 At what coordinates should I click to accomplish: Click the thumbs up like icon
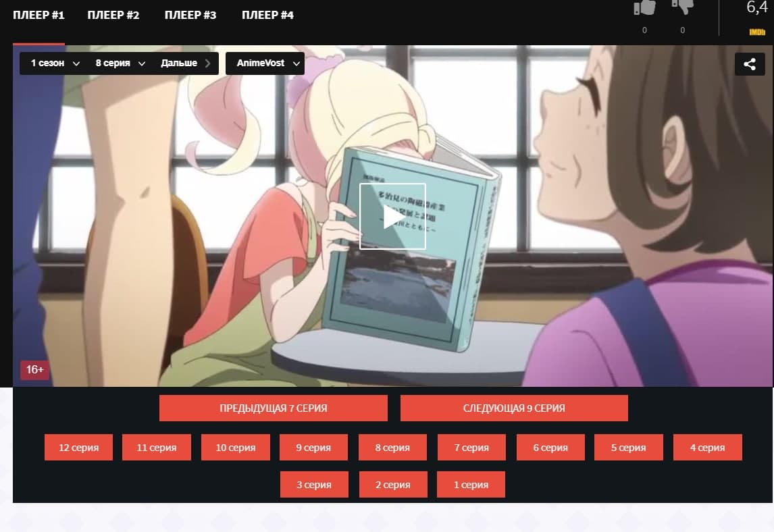pyautogui.click(x=644, y=7)
